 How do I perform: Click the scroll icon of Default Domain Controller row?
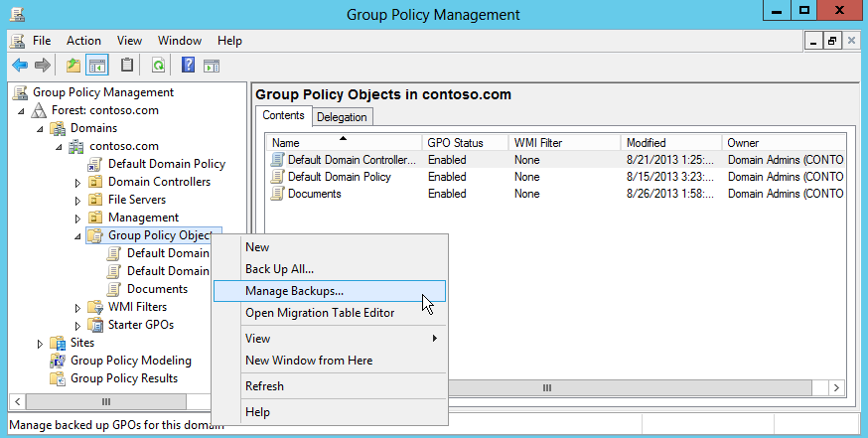(x=277, y=160)
